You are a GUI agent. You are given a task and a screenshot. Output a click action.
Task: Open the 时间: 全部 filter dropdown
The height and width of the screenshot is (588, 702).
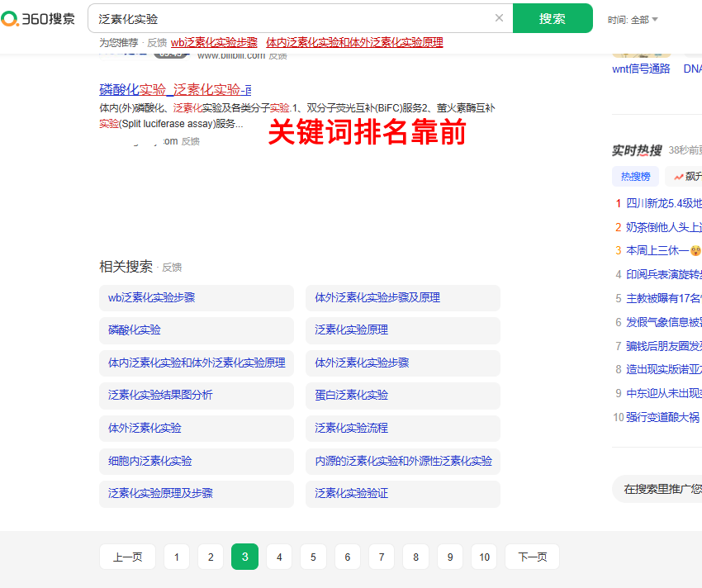633,20
